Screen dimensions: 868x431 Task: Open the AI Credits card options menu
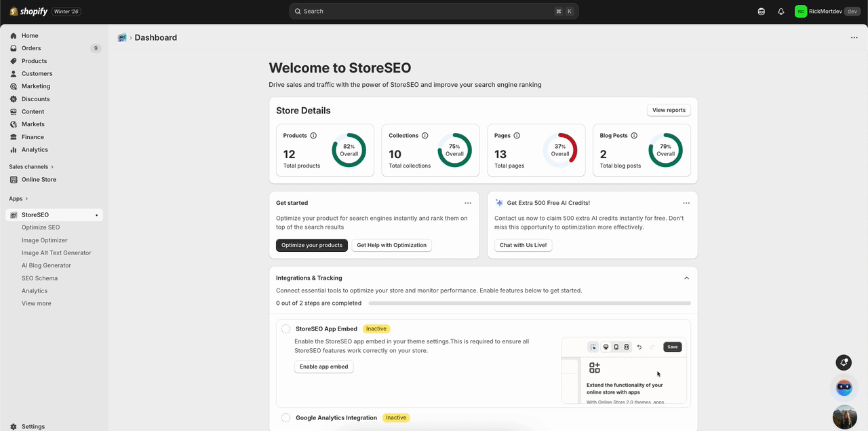(x=686, y=202)
